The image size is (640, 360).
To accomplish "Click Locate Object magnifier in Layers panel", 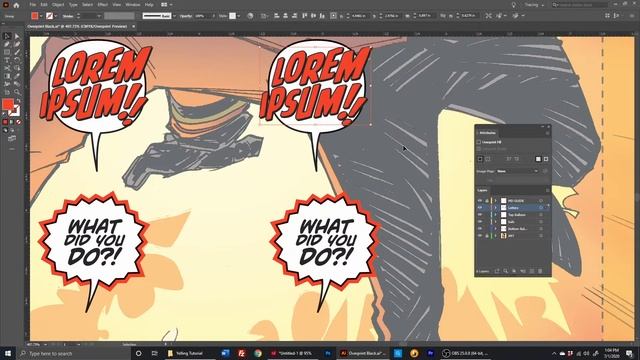I will click(505, 271).
